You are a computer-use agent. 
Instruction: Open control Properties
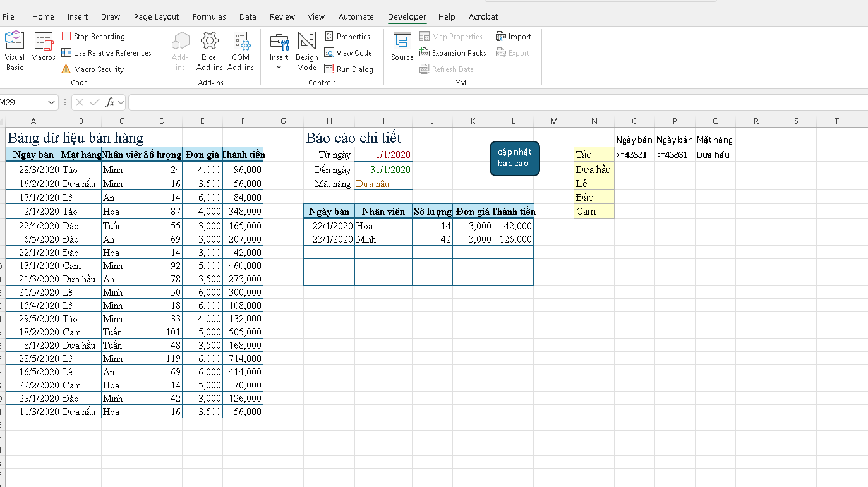(x=347, y=37)
